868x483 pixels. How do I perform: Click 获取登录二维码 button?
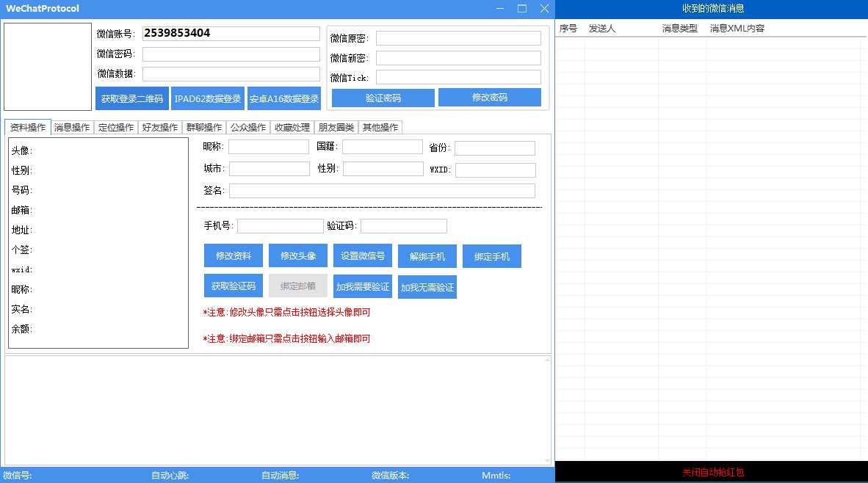pyautogui.click(x=131, y=98)
